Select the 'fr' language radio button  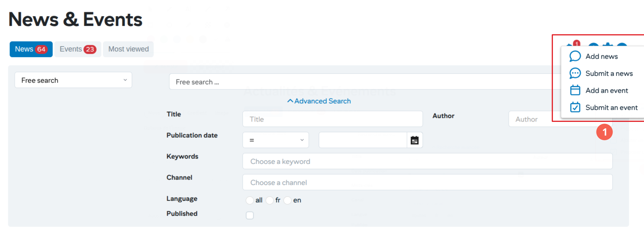tap(269, 200)
